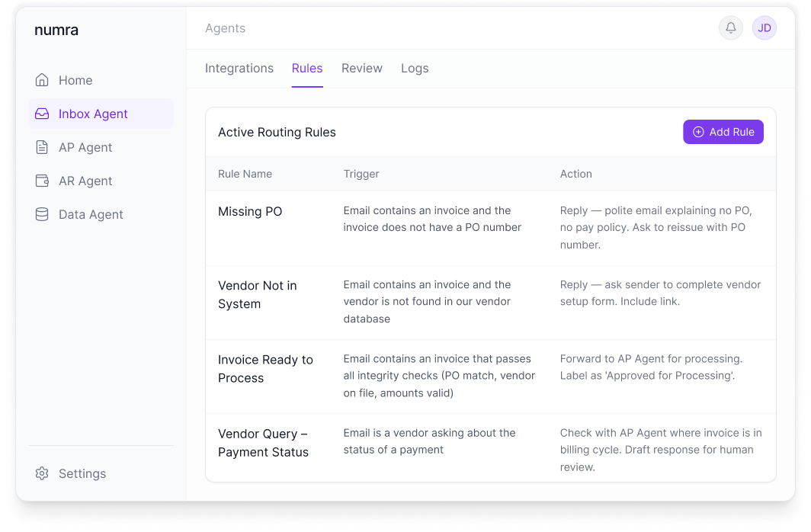Select the document icon next to AP Agent
Viewport: 811px width, 532px height.
click(x=43, y=146)
